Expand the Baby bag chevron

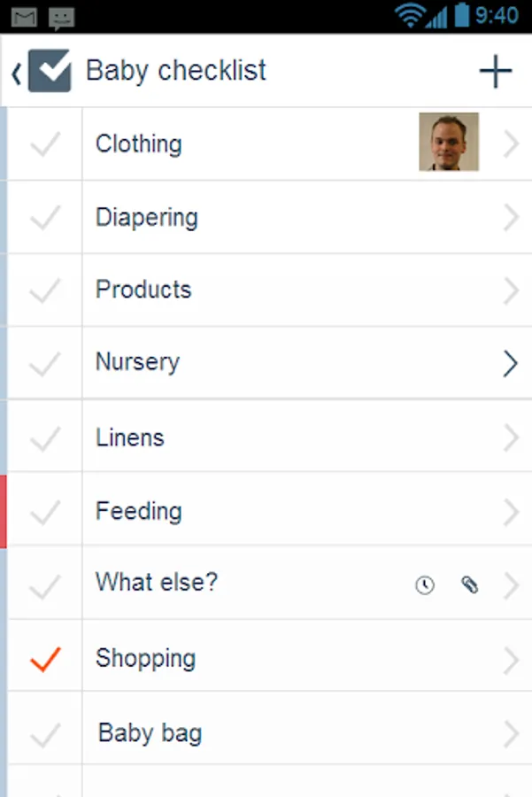coord(511,734)
